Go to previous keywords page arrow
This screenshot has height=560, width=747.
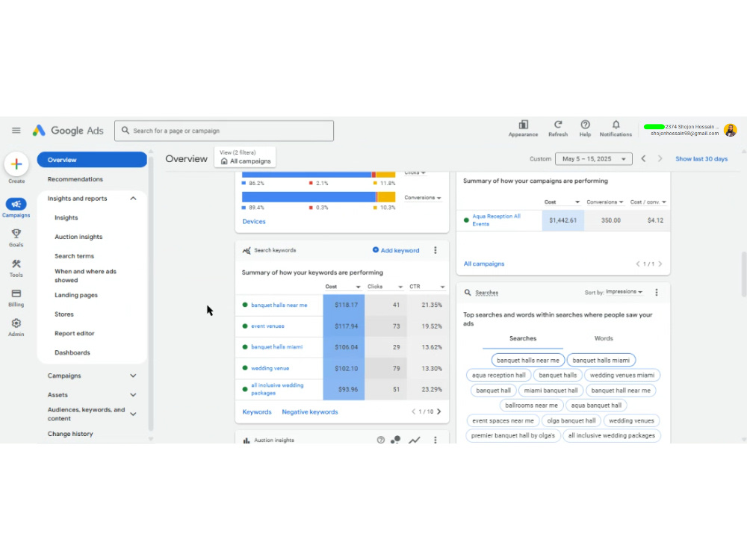[413, 411]
